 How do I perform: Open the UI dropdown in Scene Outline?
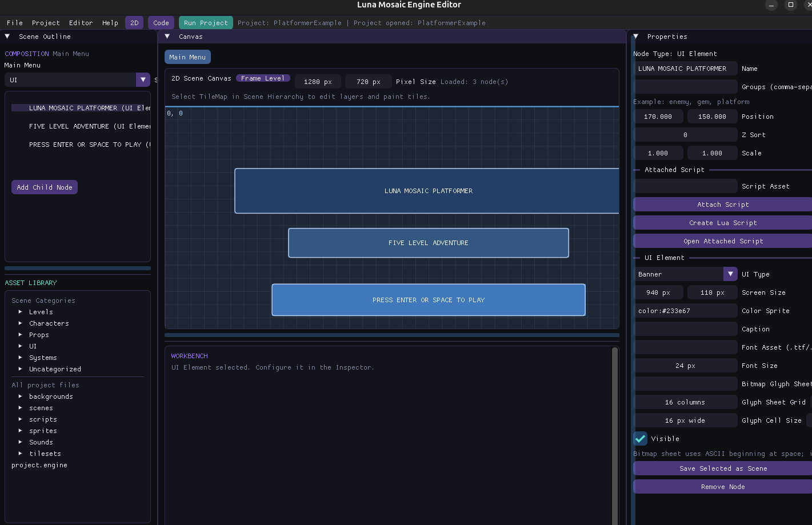[x=77, y=80]
